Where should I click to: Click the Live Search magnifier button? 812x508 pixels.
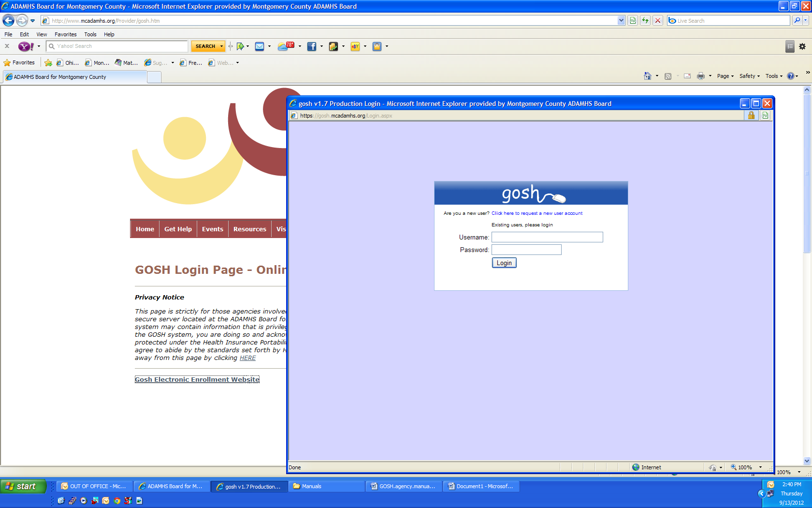coord(797,20)
